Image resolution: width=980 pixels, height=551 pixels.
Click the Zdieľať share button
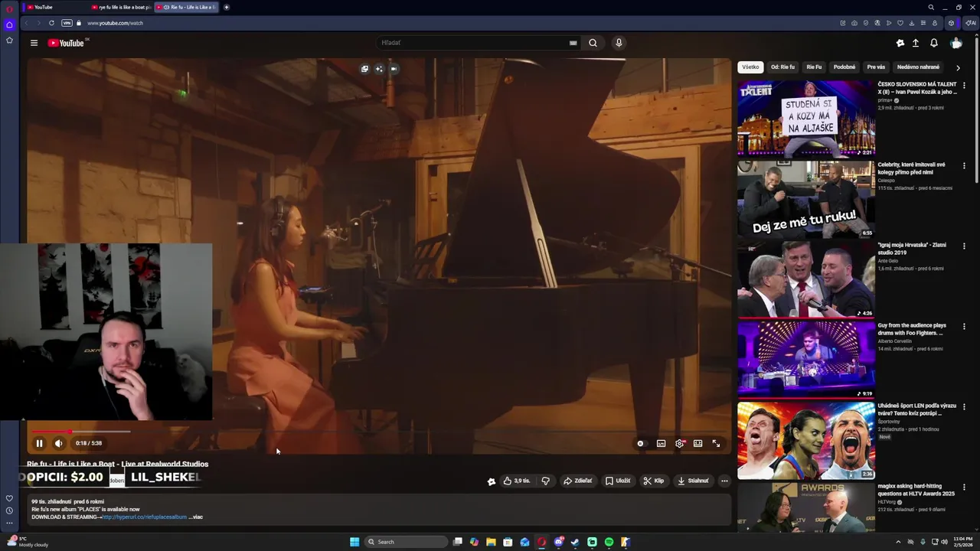click(578, 481)
